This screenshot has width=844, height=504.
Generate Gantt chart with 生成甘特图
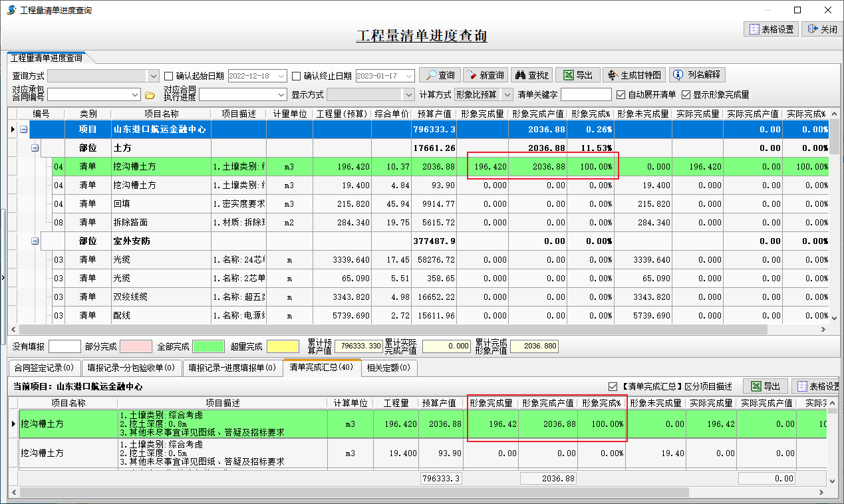(x=634, y=75)
